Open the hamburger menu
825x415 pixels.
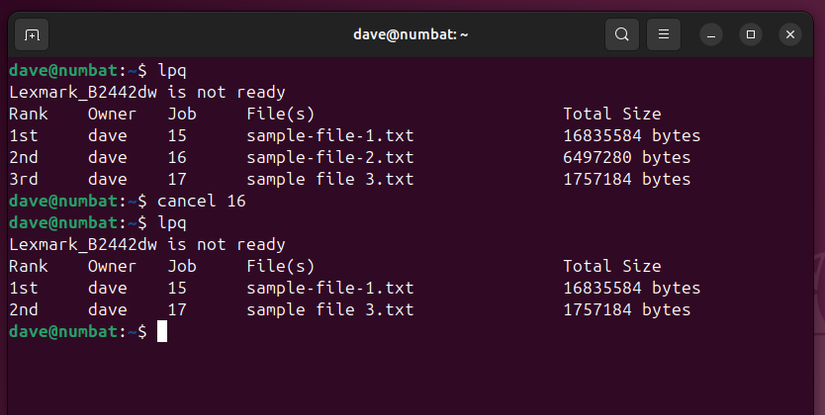[662, 35]
